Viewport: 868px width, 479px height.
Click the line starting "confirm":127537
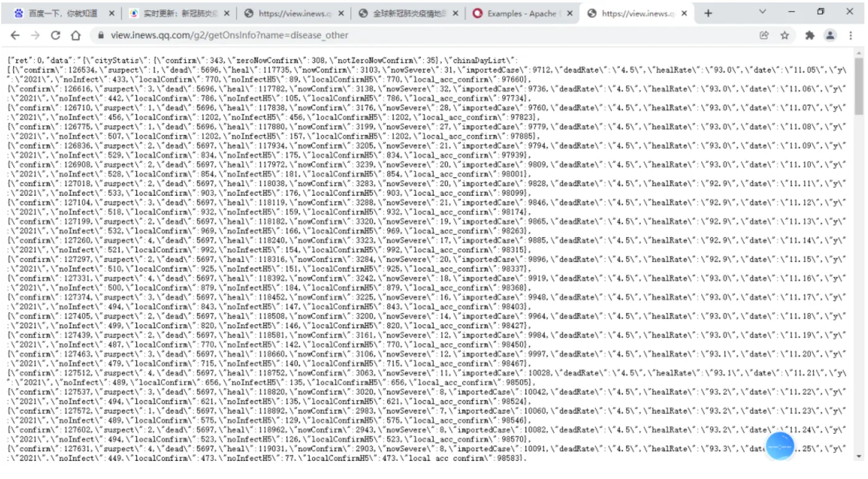(427, 391)
